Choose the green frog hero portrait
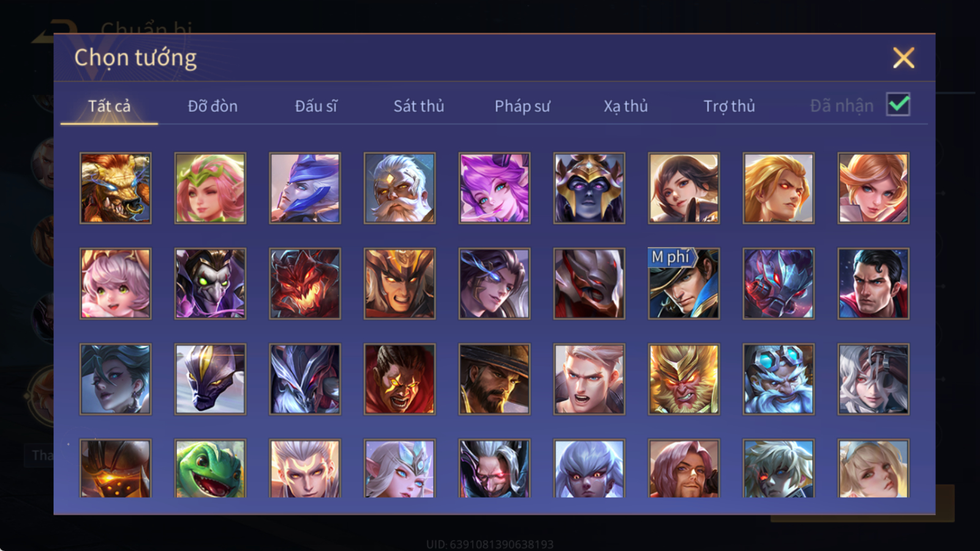Viewport: 980px width, 551px height. point(210,468)
